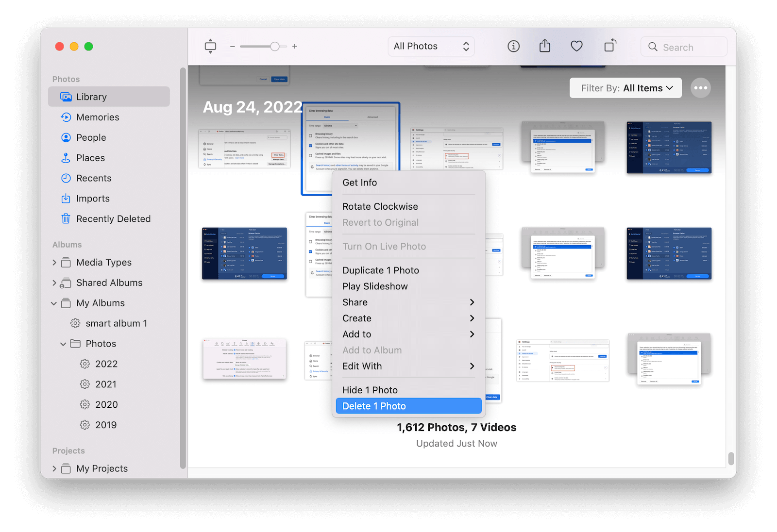Open the All Photos view dropdown

click(431, 46)
